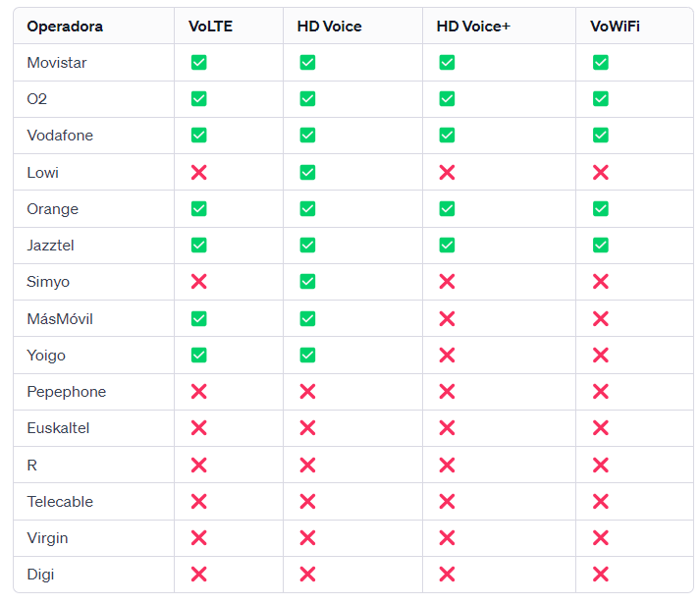Click Simyo's HD Voice green checkmark
The height and width of the screenshot is (605, 700).
[x=307, y=282]
